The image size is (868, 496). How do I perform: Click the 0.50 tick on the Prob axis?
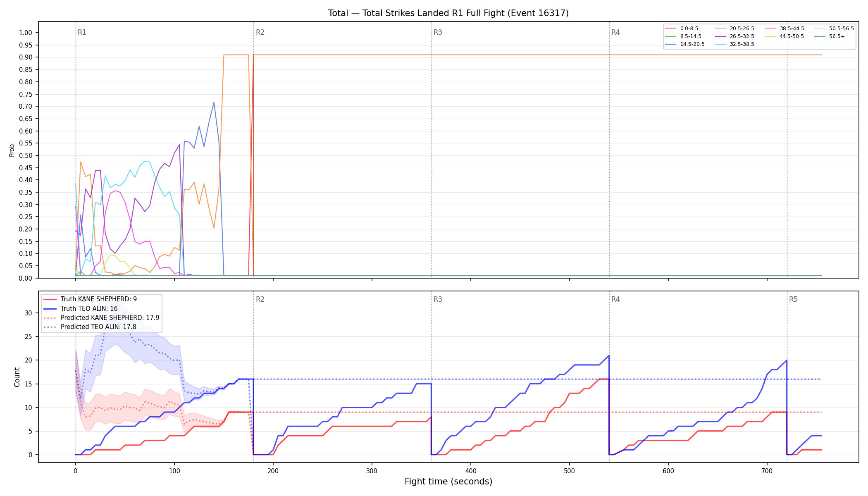coord(26,156)
